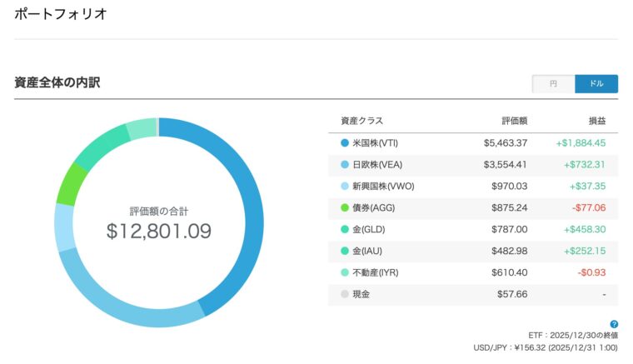Switch currency display to 円
633x364 pixels.
[554, 84]
